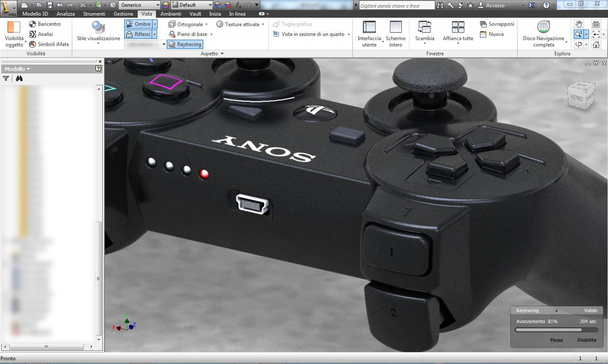Open browser help question mark icon

98,68
